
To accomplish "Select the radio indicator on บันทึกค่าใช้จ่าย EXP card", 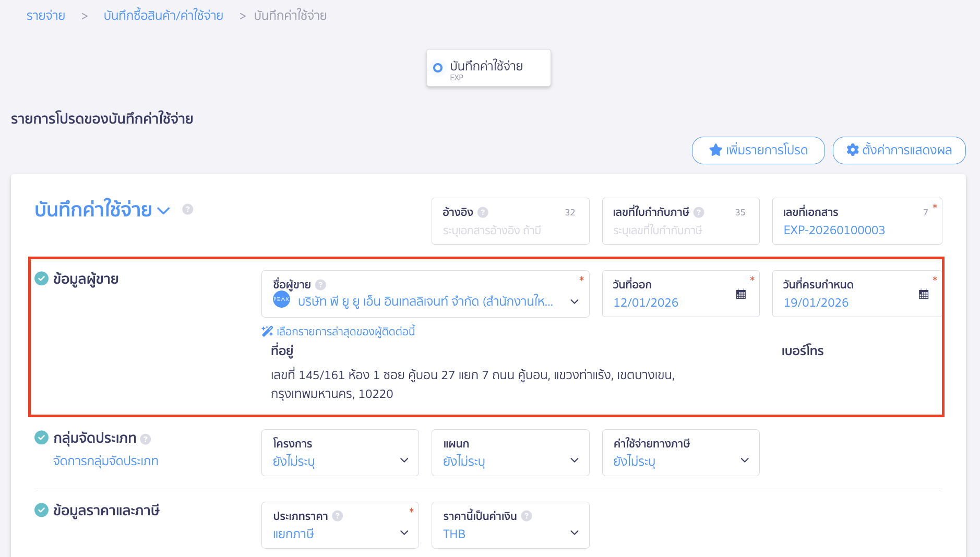I will point(438,68).
